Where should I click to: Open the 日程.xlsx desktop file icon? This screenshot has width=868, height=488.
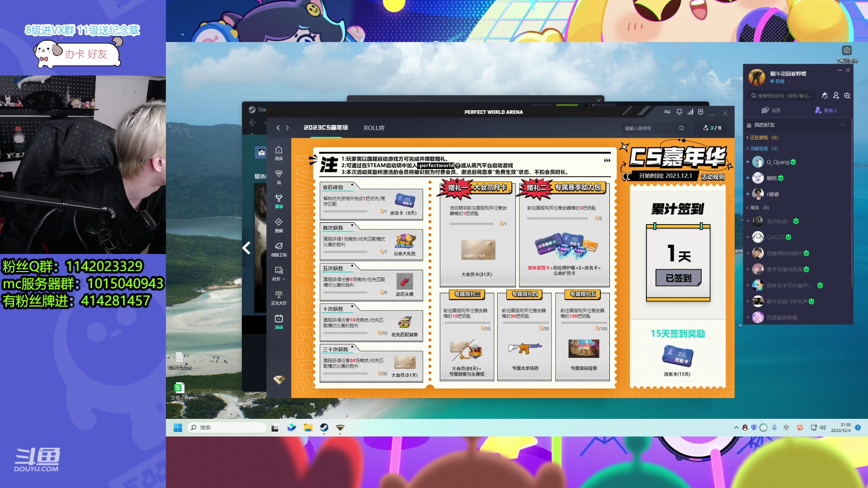179,391
